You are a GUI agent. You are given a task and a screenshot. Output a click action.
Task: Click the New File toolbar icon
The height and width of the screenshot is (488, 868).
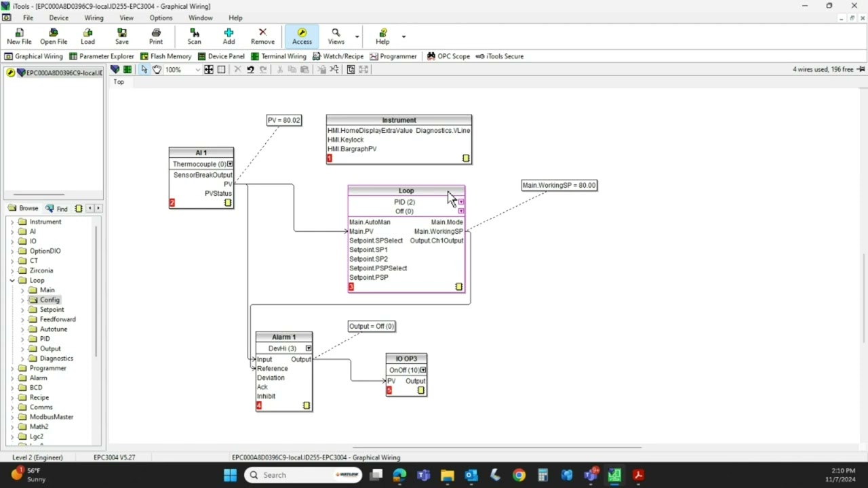(x=19, y=37)
